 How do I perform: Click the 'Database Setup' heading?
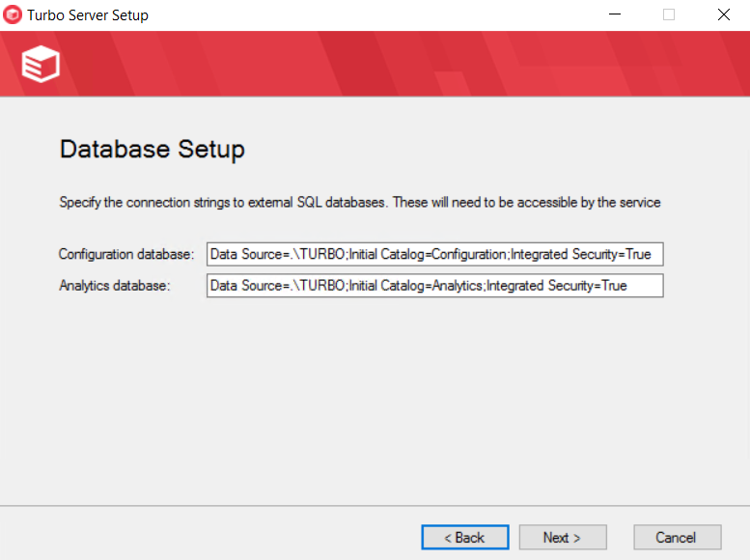153,149
